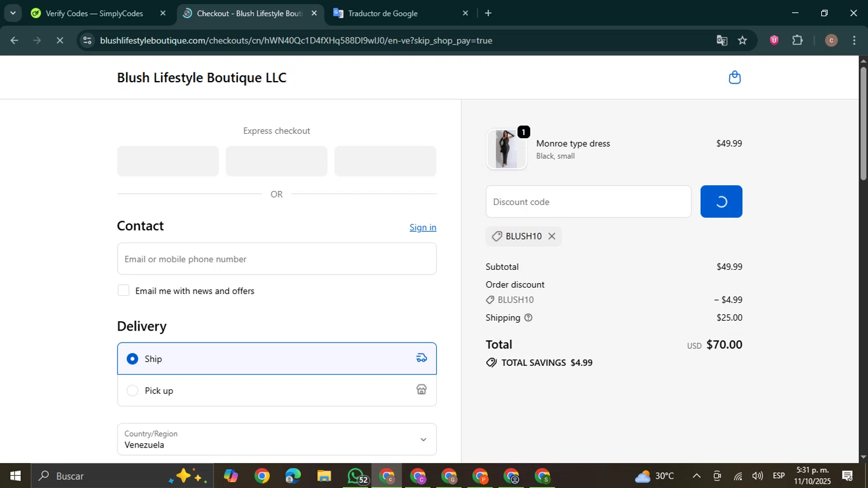Open the Windows Start menu
Screen dimensions: 868x488
(16, 476)
